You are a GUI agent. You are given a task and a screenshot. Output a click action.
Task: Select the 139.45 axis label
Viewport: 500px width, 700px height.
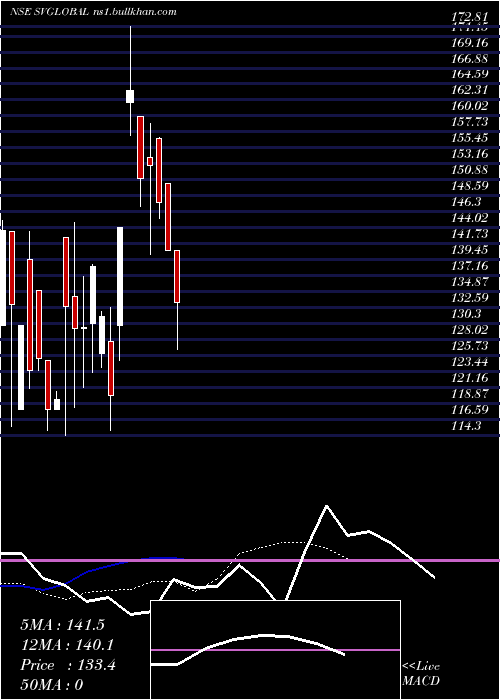tap(470, 250)
